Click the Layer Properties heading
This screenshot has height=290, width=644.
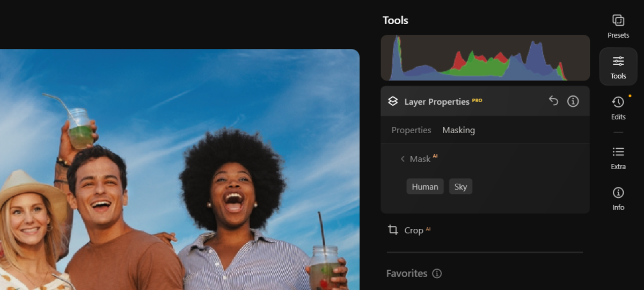(437, 102)
